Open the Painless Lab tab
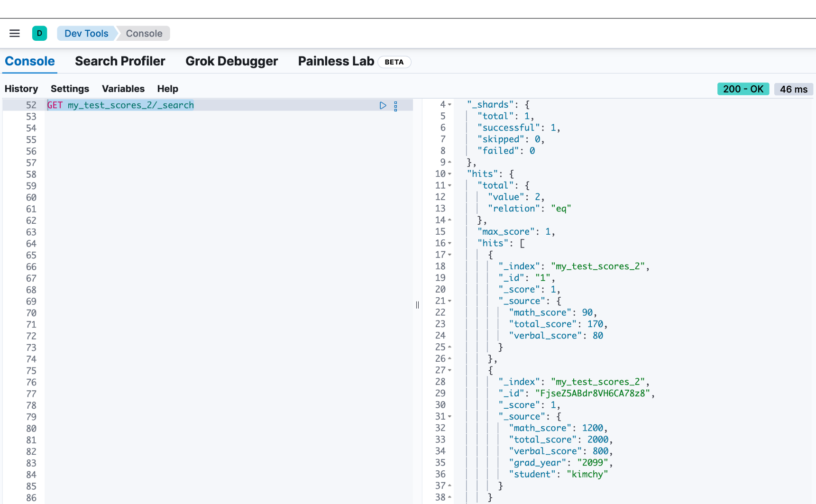 point(336,61)
